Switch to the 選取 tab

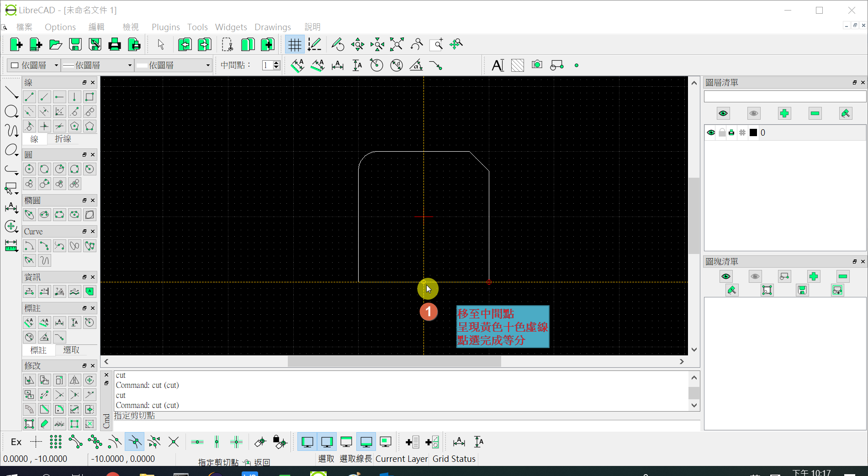point(71,350)
